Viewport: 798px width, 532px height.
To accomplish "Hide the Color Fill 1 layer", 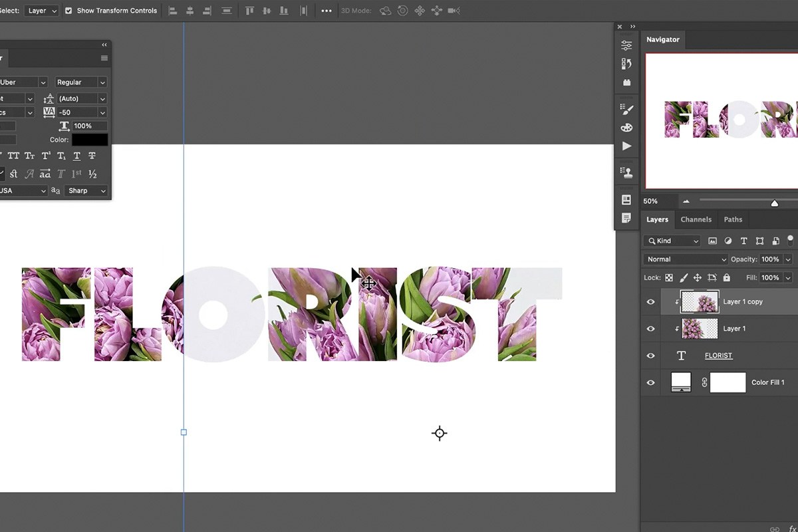I will pyautogui.click(x=651, y=382).
